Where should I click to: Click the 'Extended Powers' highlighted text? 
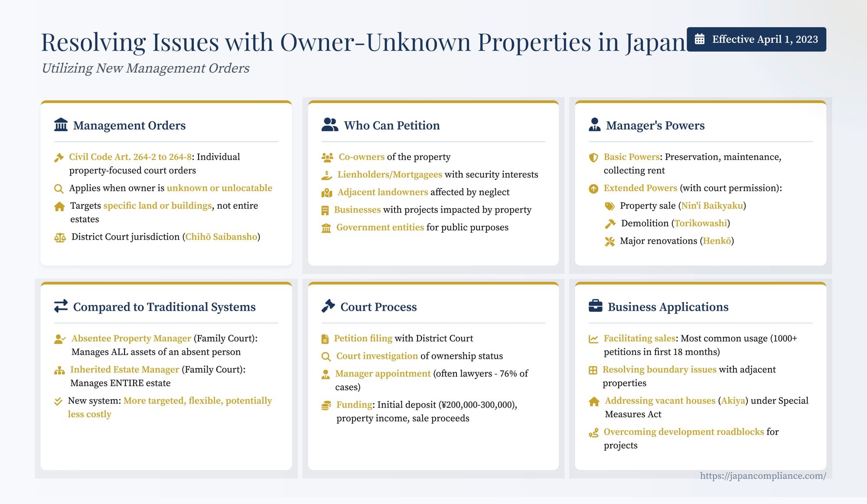coord(640,188)
